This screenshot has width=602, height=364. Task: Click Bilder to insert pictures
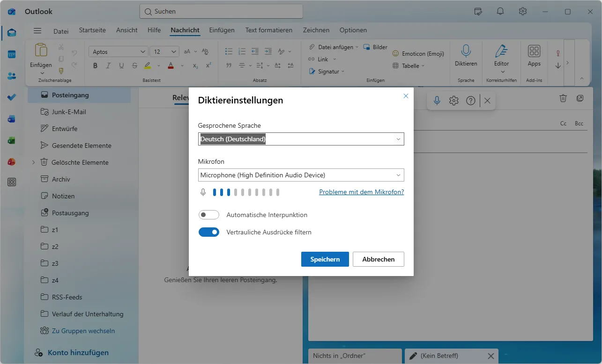pyautogui.click(x=375, y=47)
